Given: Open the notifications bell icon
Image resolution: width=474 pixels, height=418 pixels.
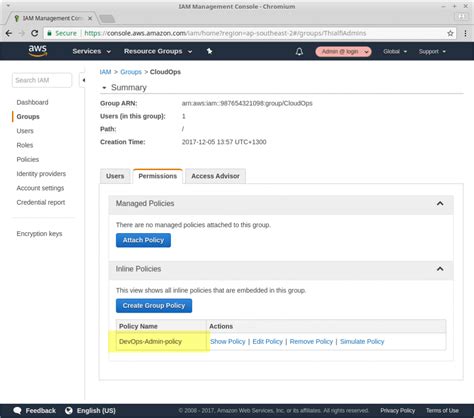Looking at the screenshot, I should click(299, 51).
